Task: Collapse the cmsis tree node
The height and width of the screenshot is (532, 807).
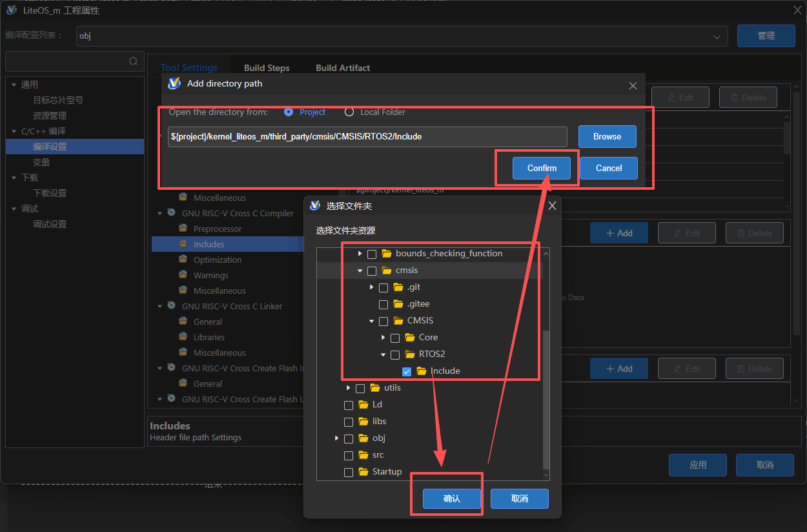Action: [360, 271]
